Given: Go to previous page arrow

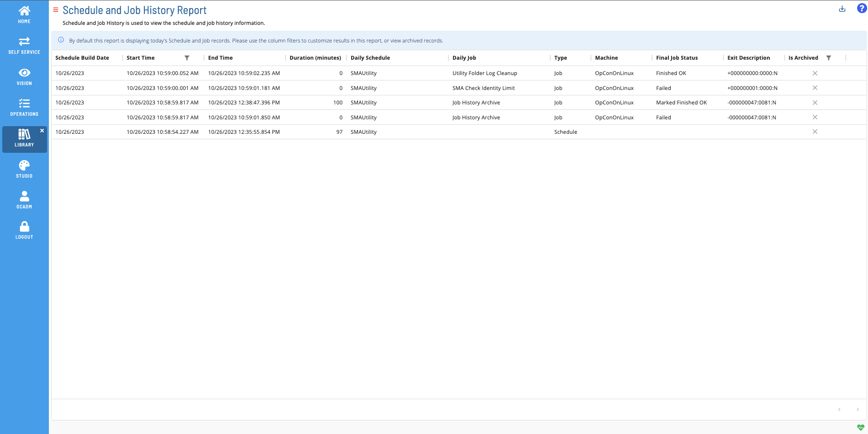Looking at the screenshot, I should pyautogui.click(x=839, y=410).
